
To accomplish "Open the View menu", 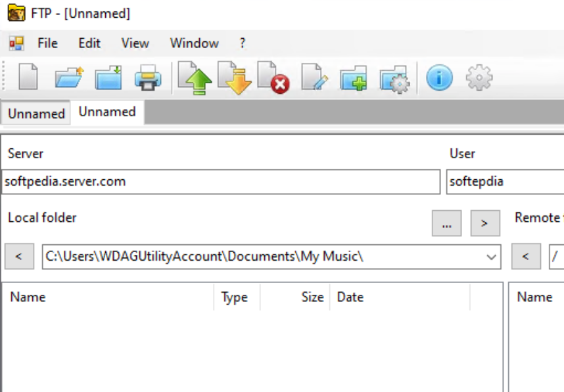I will 135,43.
